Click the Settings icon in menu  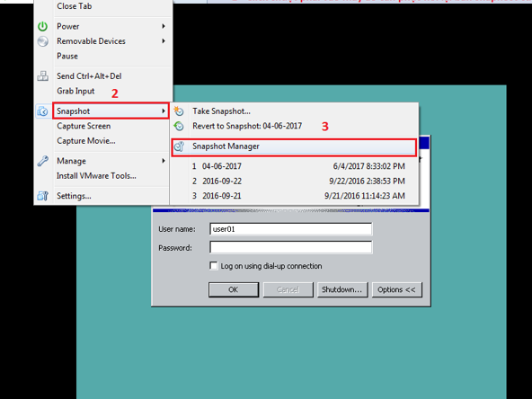tap(42, 196)
